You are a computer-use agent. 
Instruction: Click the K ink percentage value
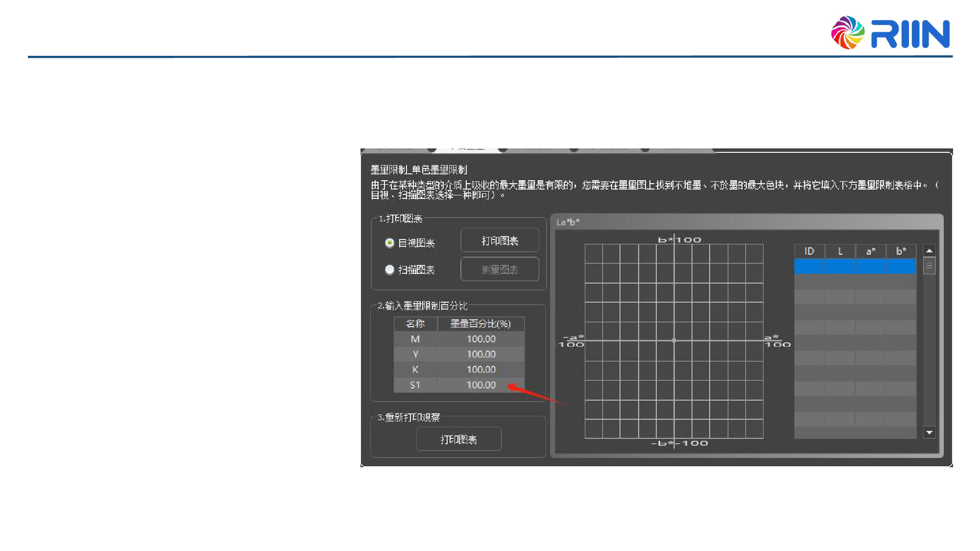tap(480, 369)
